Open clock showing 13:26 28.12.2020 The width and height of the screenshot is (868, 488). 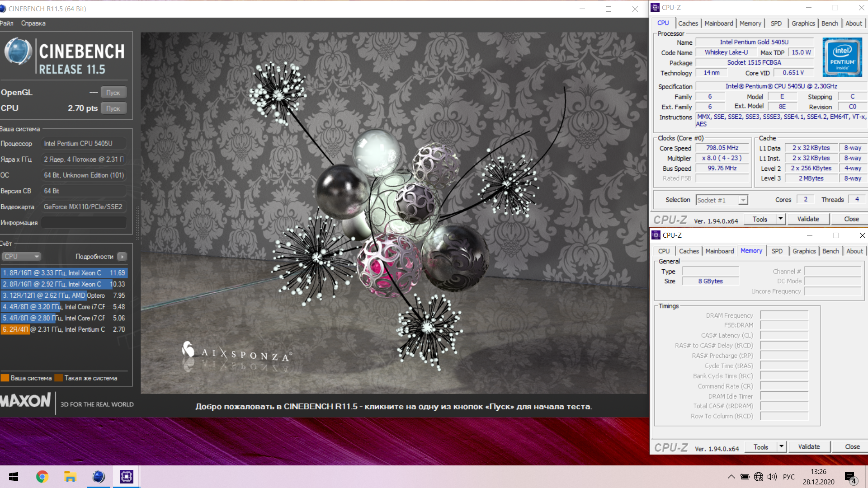click(818, 477)
